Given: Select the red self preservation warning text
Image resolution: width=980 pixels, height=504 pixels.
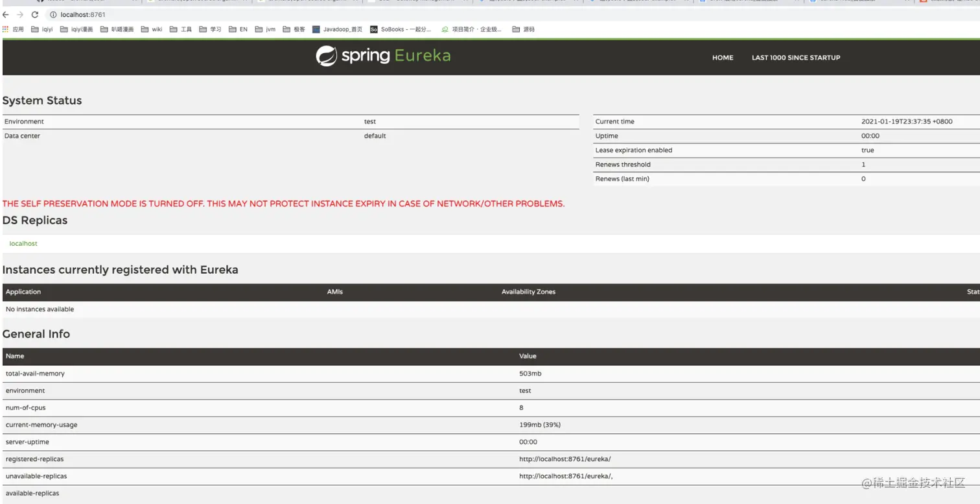Looking at the screenshot, I should coord(284,204).
